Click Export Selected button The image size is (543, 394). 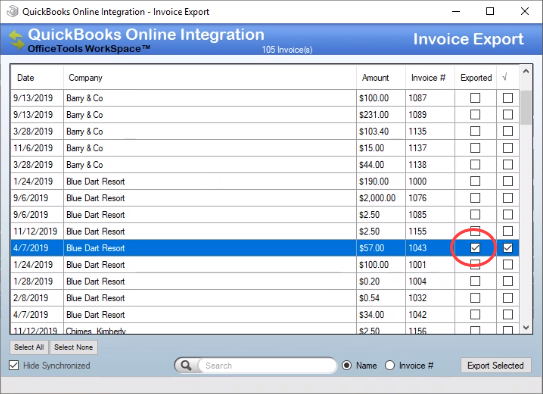click(496, 366)
